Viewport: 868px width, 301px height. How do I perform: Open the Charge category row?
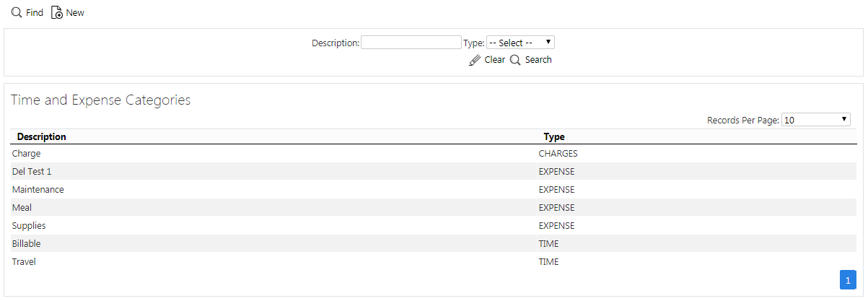click(434, 154)
